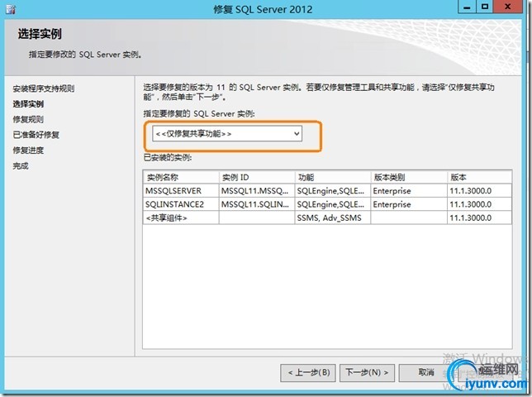The width and height of the screenshot is (532, 397).
Task: Click the MSSQL11.MSSQ... instance ID cell
Action: tap(257, 191)
